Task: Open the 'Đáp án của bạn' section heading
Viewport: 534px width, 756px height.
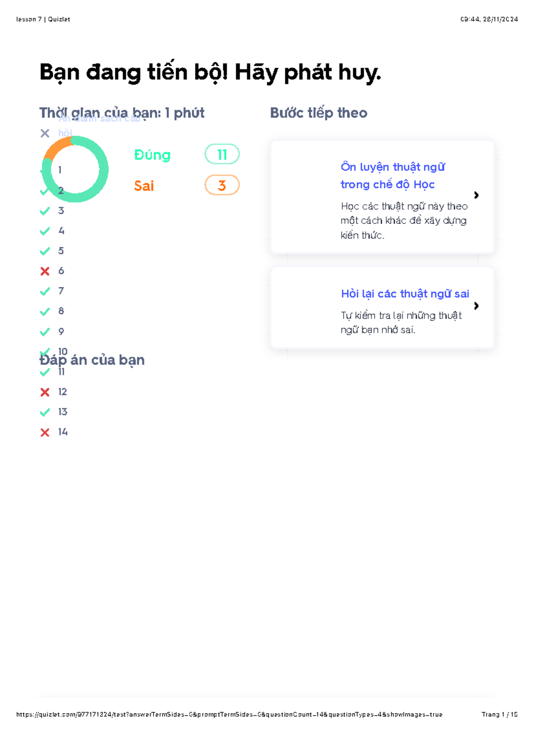Action: (92, 360)
